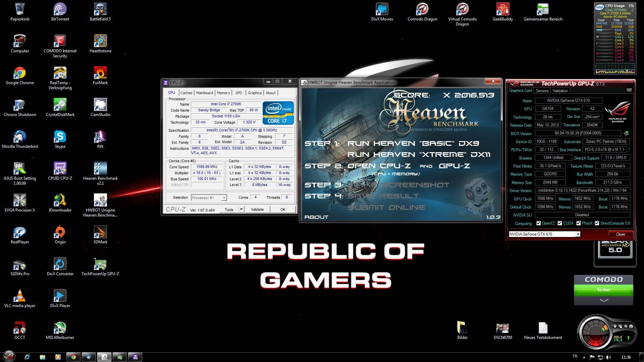Open the Validation tab in GPU-Z
Viewport: 644px width, 362px height.
560,91
